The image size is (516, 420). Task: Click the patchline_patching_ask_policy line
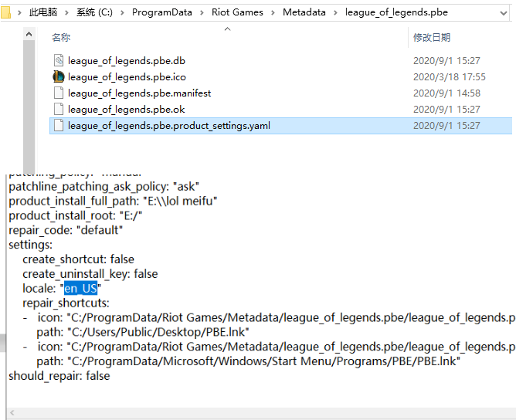click(104, 187)
